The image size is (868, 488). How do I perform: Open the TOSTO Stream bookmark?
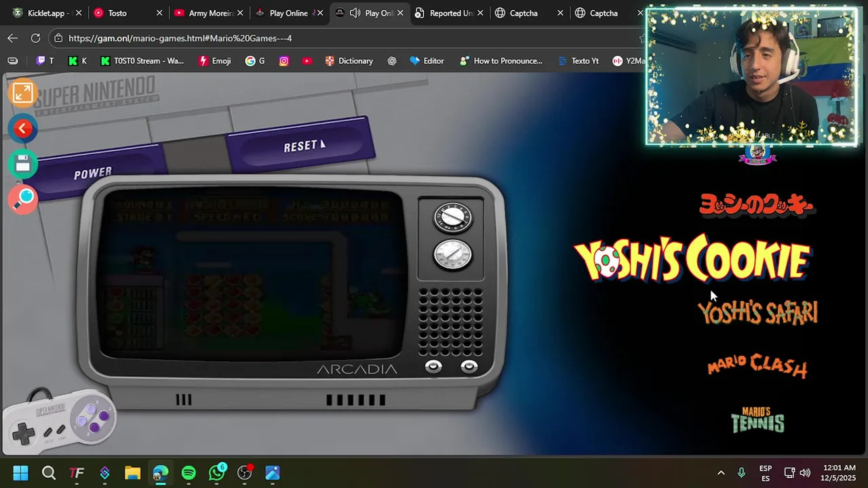pyautogui.click(x=142, y=61)
